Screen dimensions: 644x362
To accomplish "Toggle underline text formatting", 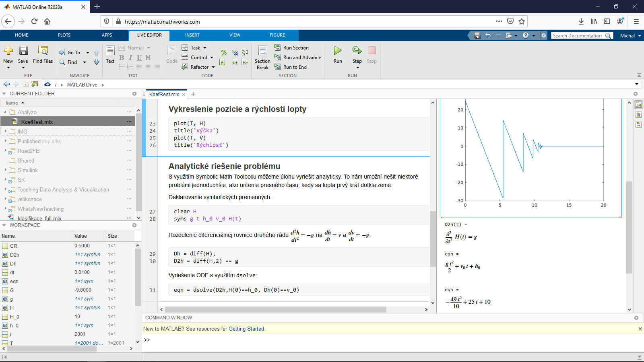I will [x=139, y=58].
